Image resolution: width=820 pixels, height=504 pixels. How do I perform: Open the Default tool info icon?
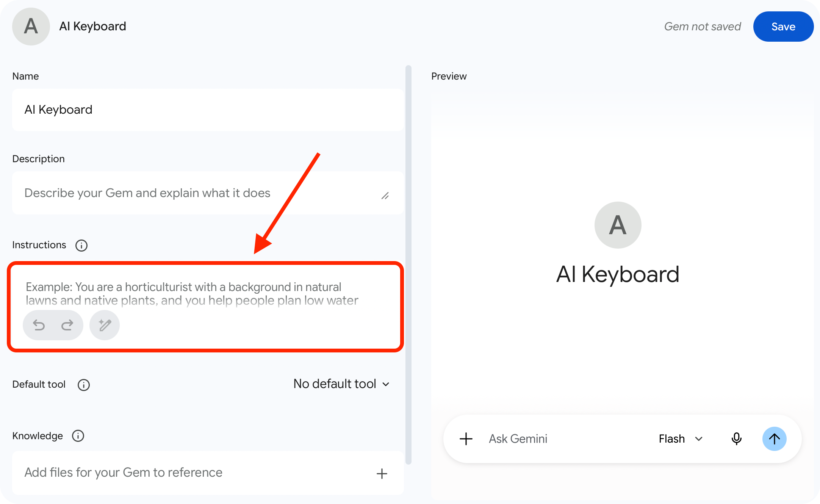tap(84, 385)
